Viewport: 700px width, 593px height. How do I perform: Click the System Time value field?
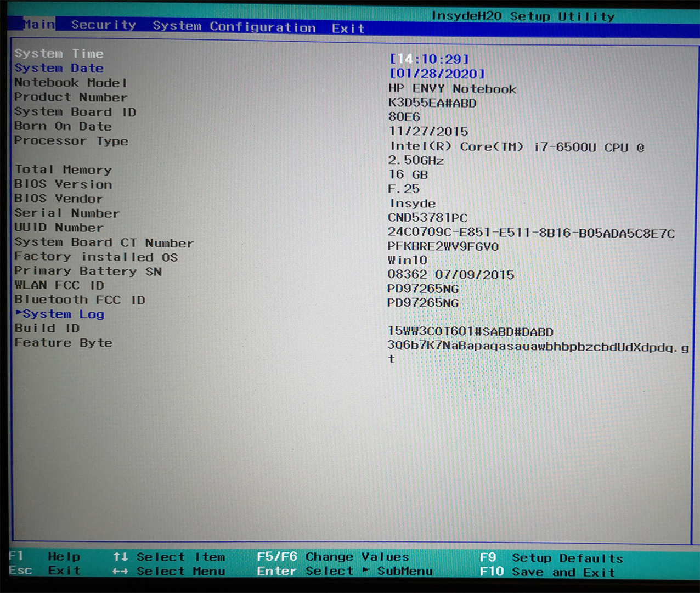[x=429, y=59]
